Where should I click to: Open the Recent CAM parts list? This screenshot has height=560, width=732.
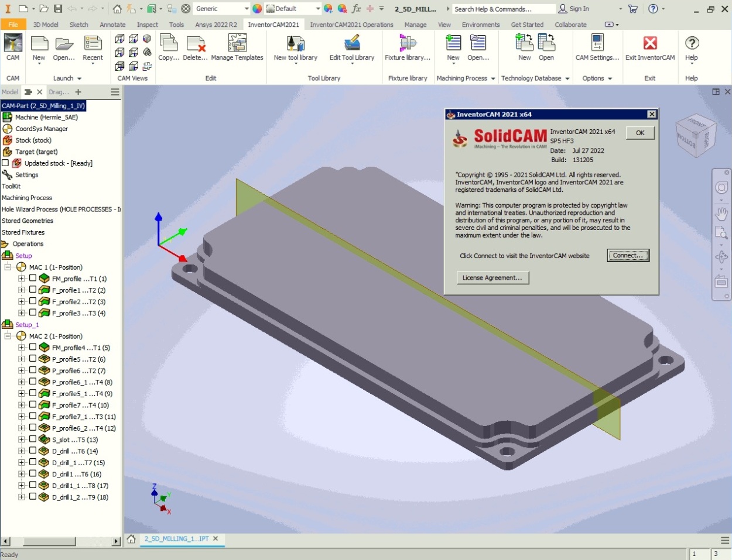point(93,47)
